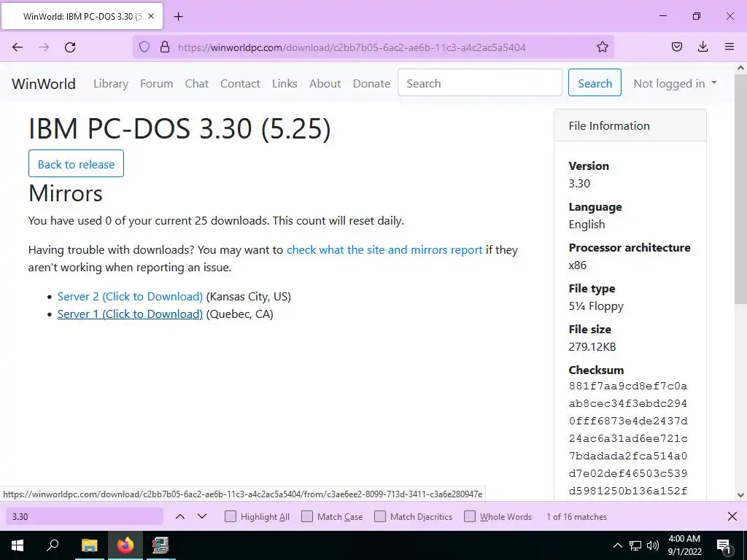Download from Server 2 Kansas City

(130, 296)
